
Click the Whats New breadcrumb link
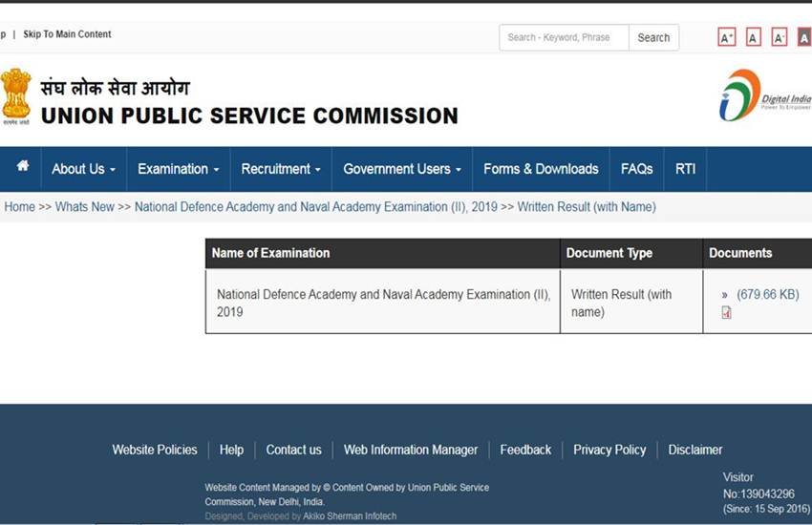point(84,206)
